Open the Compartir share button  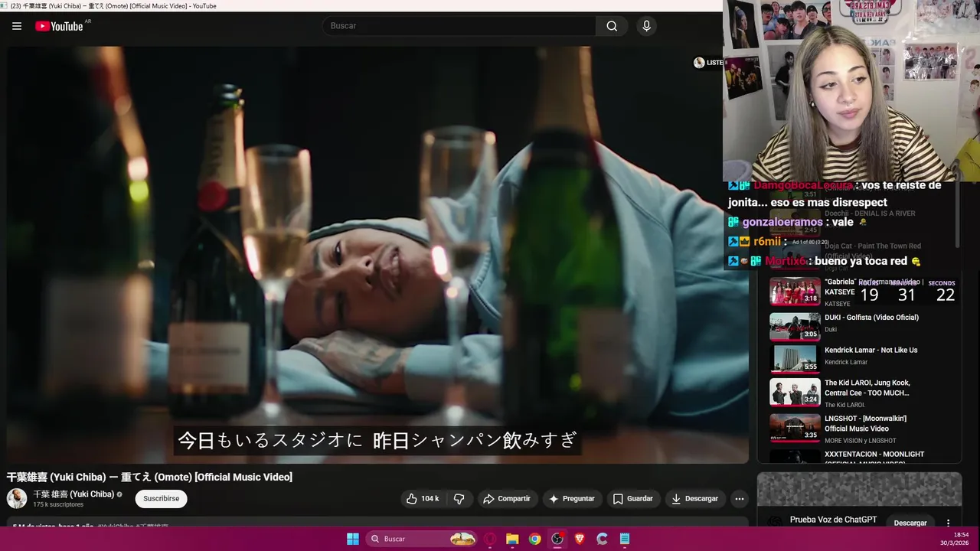pyautogui.click(x=506, y=499)
